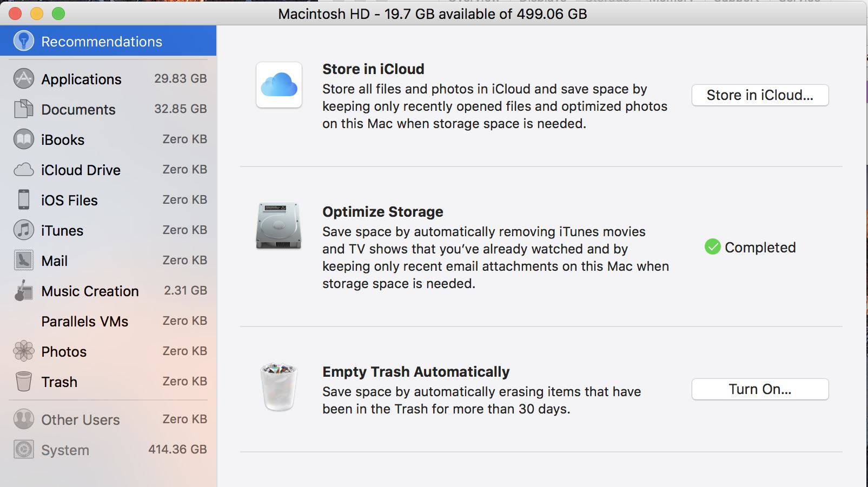Click the iTunes music note icon
Viewport: 868px width, 487px height.
click(x=24, y=230)
